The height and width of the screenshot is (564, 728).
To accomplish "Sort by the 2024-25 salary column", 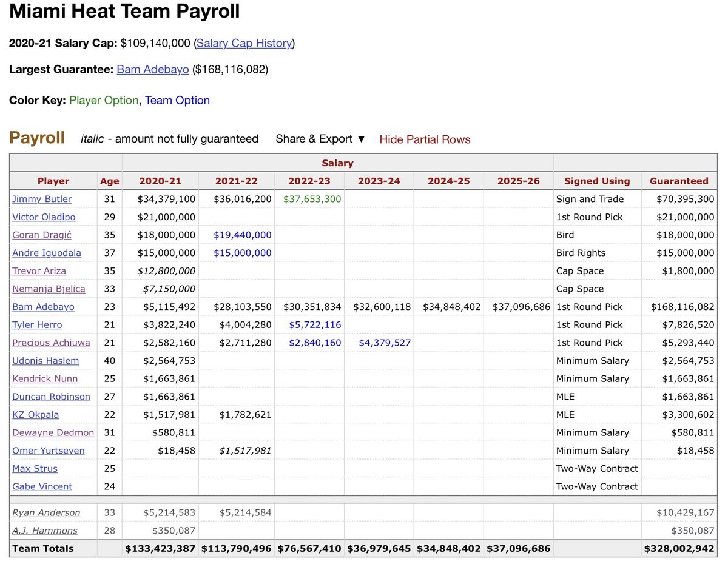I will click(x=449, y=181).
